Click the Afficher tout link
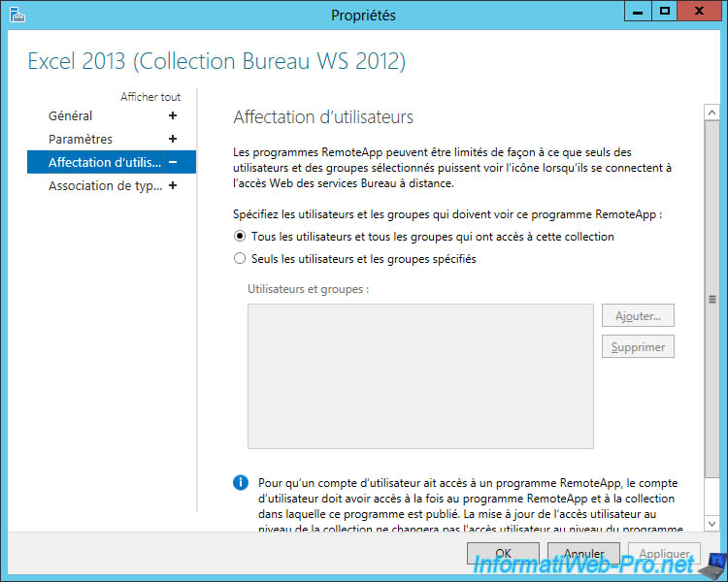The height and width of the screenshot is (582, 728). coord(150,97)
